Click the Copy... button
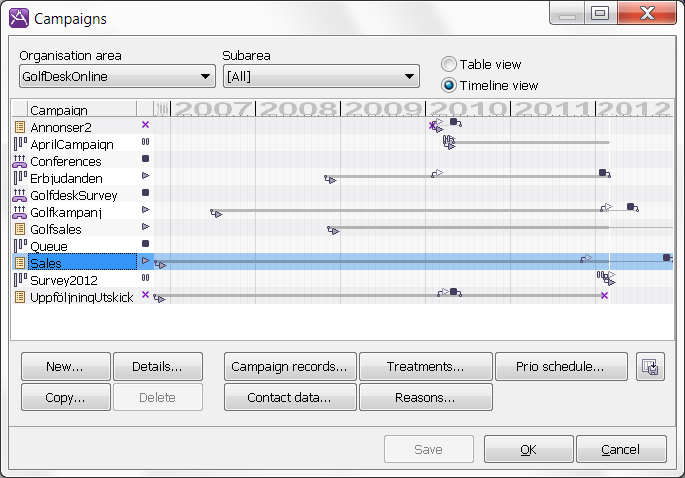This screenshot has height=478, width=685. pos(66,397)
